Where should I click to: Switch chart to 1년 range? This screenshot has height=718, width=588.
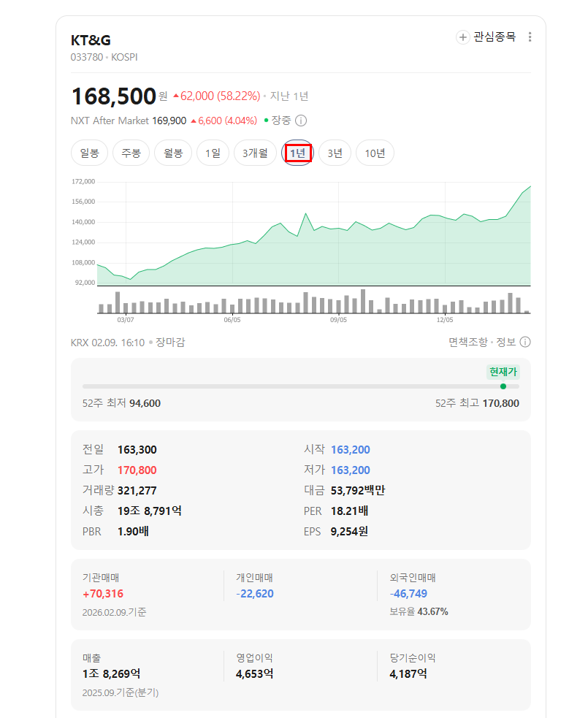tap(298, 153)
